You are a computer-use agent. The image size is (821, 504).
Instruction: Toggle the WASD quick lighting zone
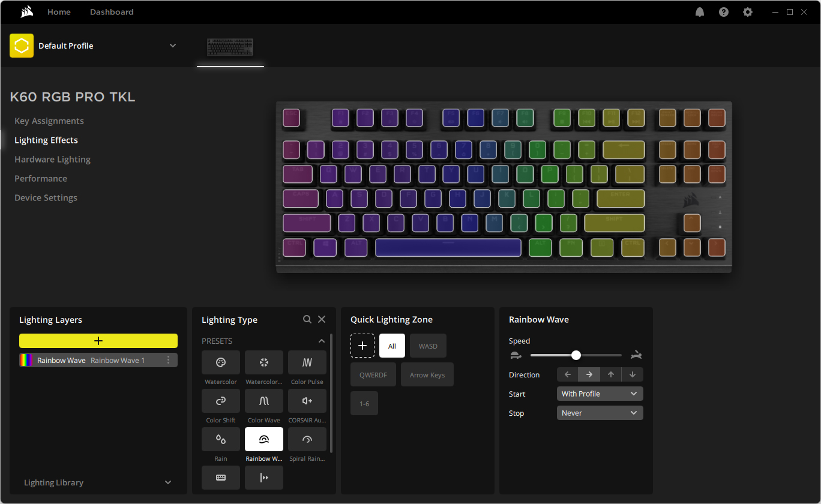coord(429,346)
